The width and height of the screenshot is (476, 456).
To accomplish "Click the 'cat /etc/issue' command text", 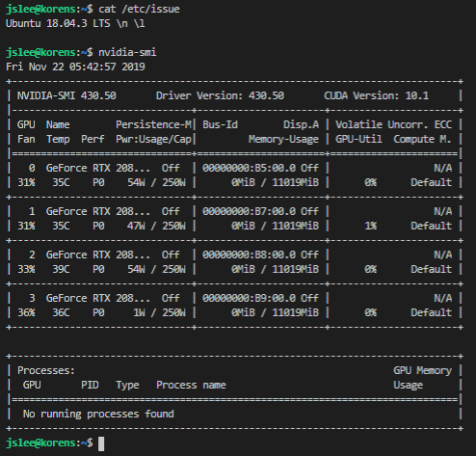I will point(139,9).
